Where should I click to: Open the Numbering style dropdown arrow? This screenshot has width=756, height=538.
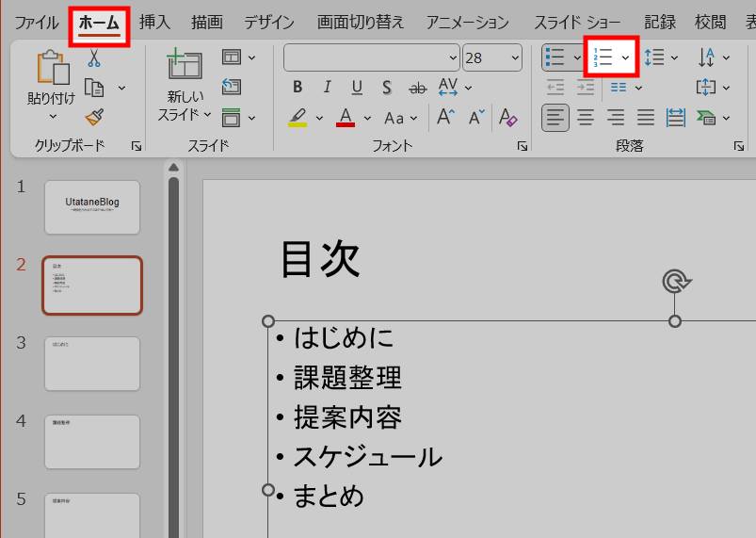click(x=625, y=57)
